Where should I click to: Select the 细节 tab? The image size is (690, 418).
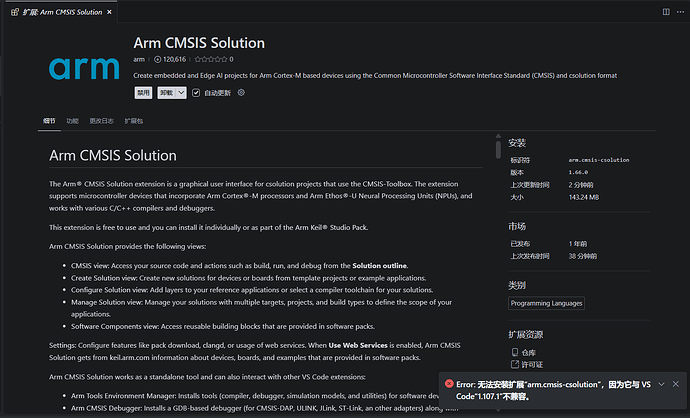(x=49, y=121)
